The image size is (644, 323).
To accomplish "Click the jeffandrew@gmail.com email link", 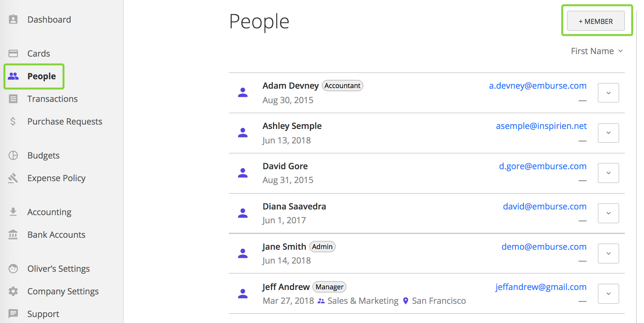I will pos(541,287).
